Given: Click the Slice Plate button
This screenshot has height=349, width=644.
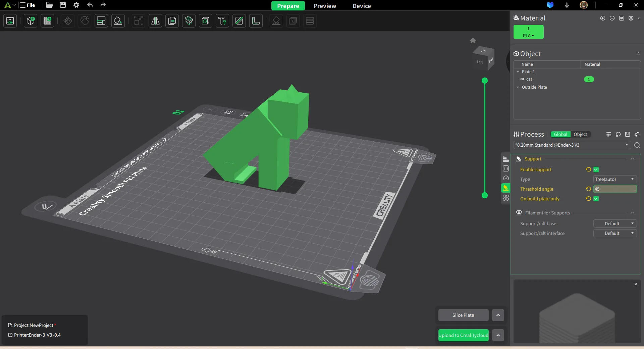Looking at the screenshot, I should (463, 315).
